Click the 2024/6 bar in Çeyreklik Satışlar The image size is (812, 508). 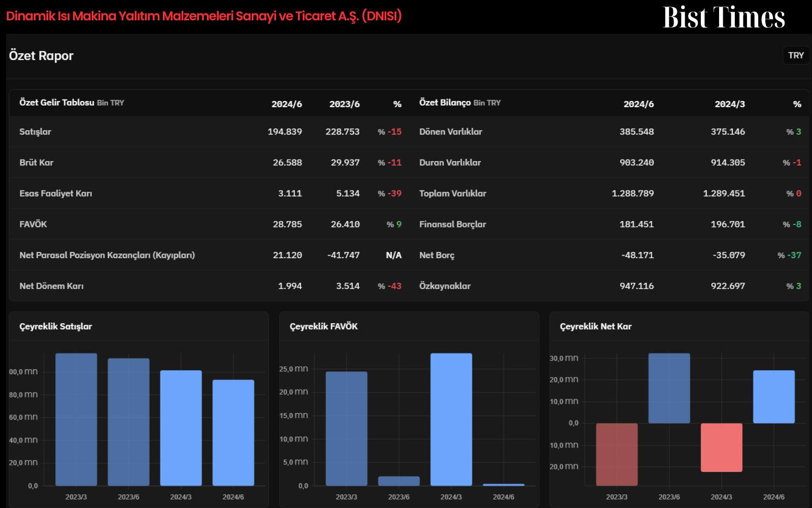coord(233,433)
